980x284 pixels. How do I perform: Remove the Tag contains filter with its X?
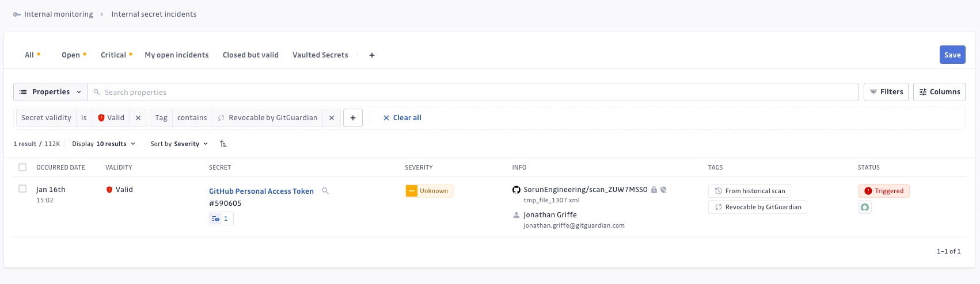[x=332, y=118]
